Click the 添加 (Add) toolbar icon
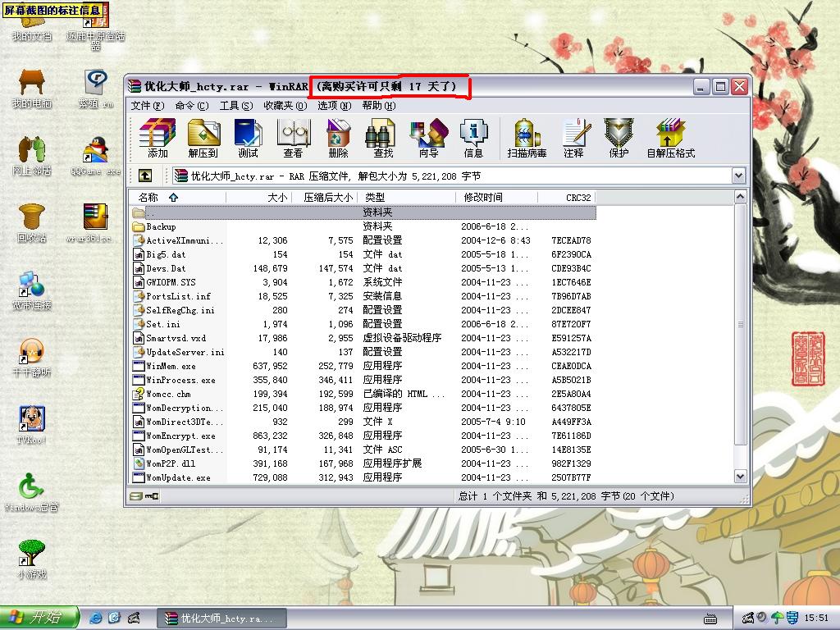840x630 pixels. pos(157,138)
